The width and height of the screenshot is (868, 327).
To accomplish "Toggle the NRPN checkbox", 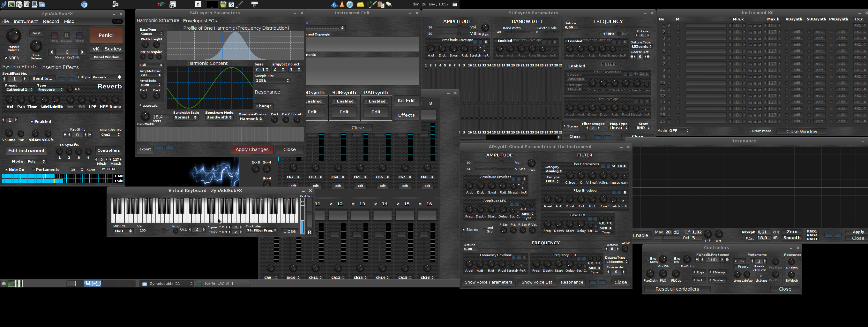I will pyautogui.click(x=6, y=58).
